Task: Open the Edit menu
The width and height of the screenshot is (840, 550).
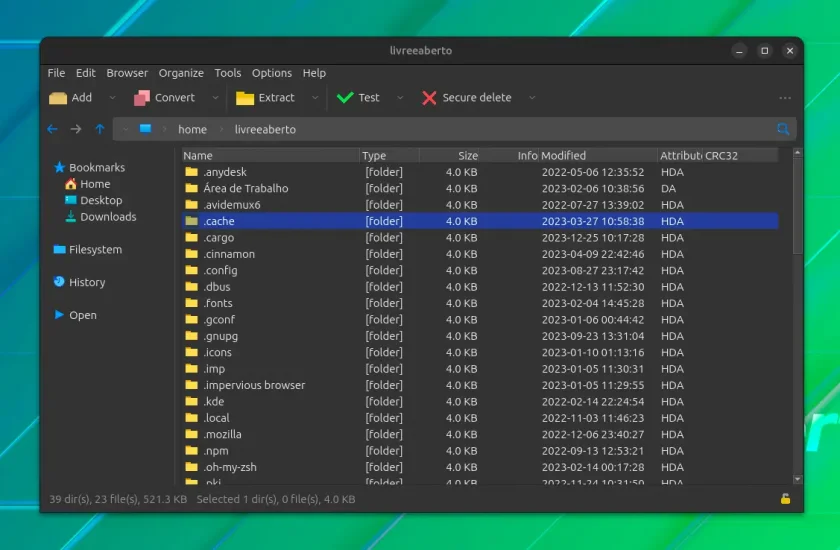Action: 86,73
